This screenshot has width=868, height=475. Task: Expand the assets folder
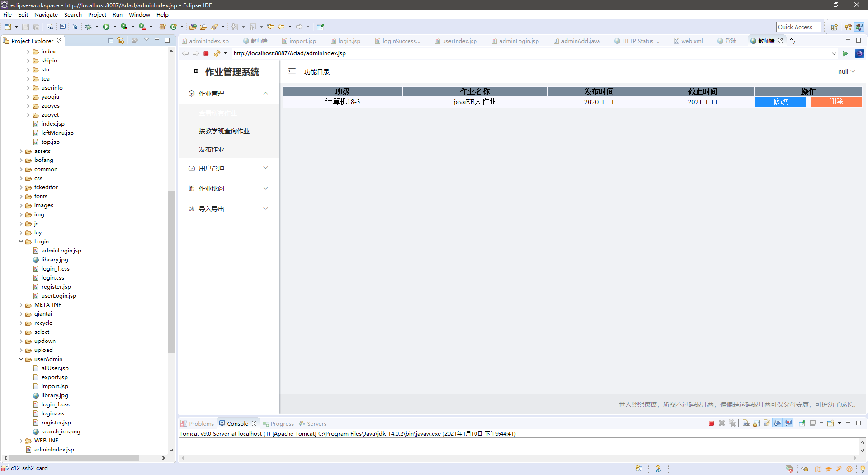(x=21, y=151)
